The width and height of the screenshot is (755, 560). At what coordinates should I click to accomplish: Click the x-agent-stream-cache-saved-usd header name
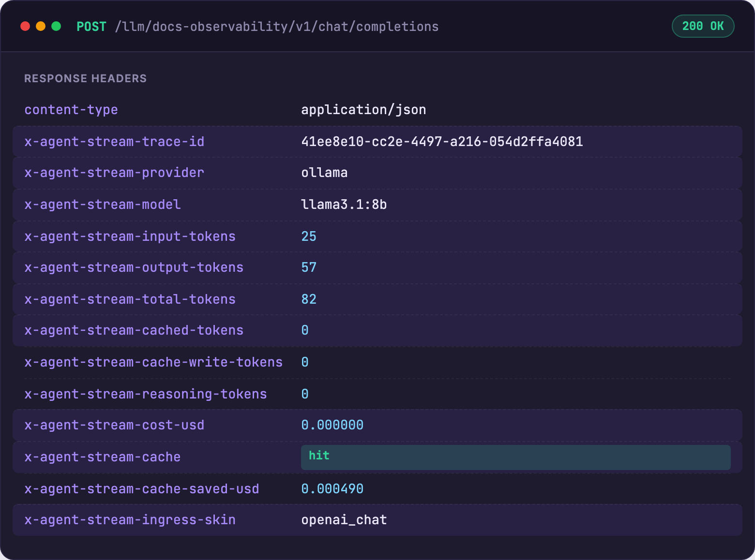tap(142, 489)
